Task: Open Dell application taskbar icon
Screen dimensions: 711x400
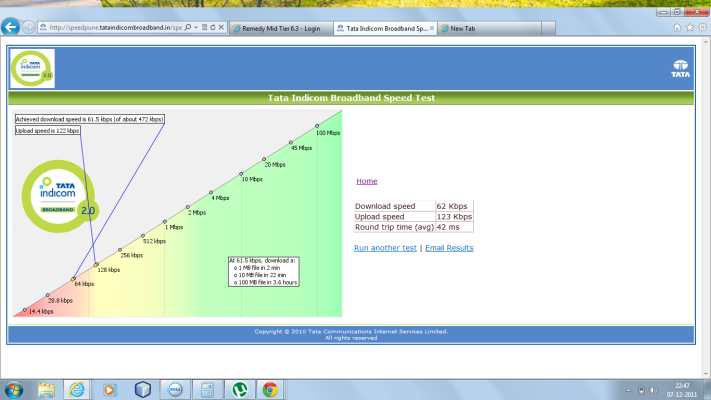Action: pos(175,390)
